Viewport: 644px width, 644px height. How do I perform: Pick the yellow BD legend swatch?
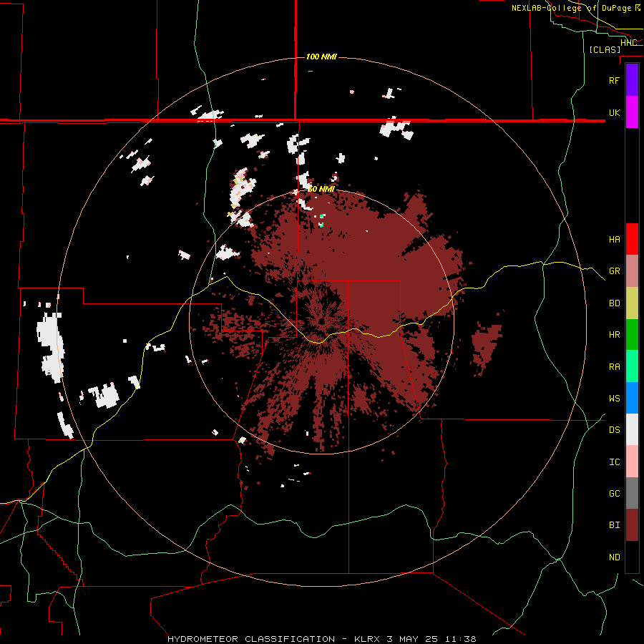tap(632, 303)
